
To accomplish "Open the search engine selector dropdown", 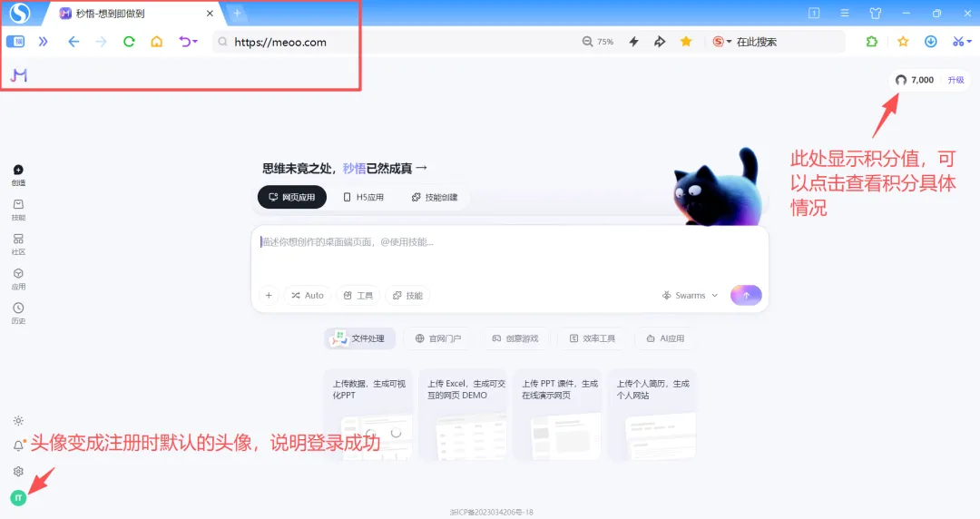I will coord(722,42).
